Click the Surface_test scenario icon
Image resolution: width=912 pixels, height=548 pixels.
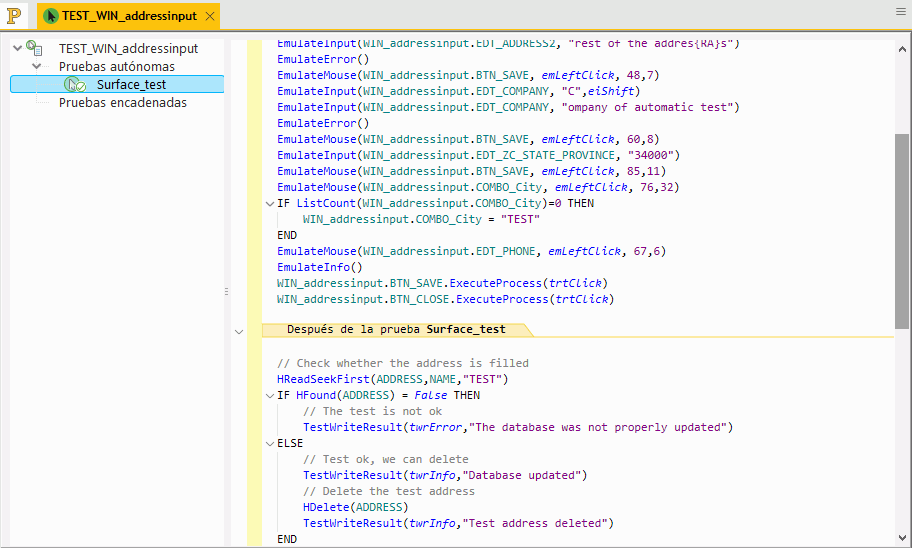75,85
